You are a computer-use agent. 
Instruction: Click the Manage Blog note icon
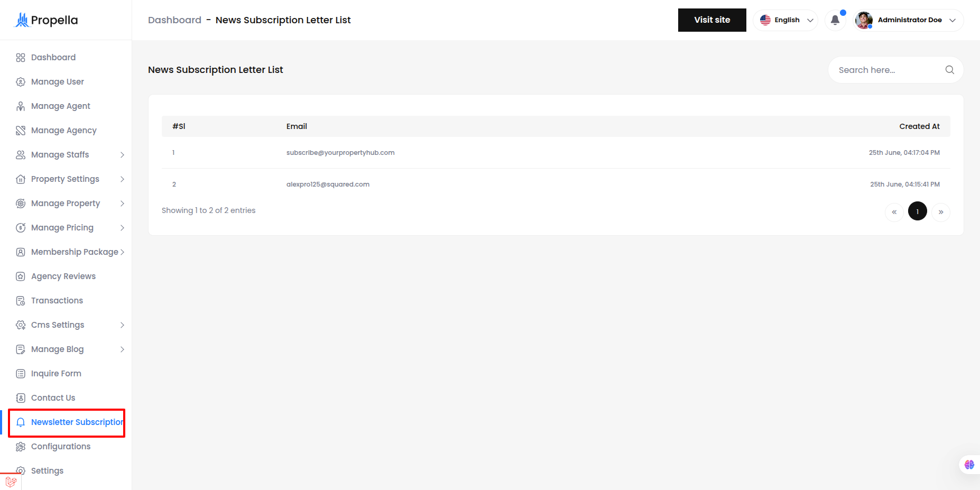21,349
